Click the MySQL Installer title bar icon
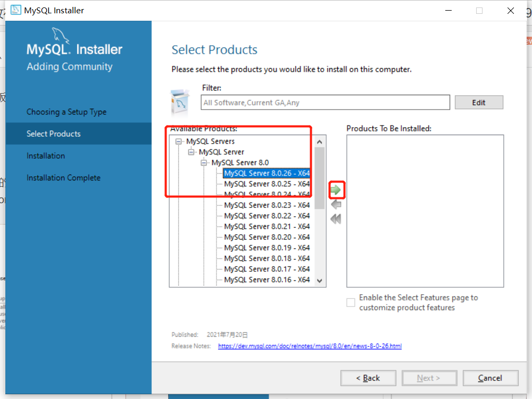 pos(15,10)
